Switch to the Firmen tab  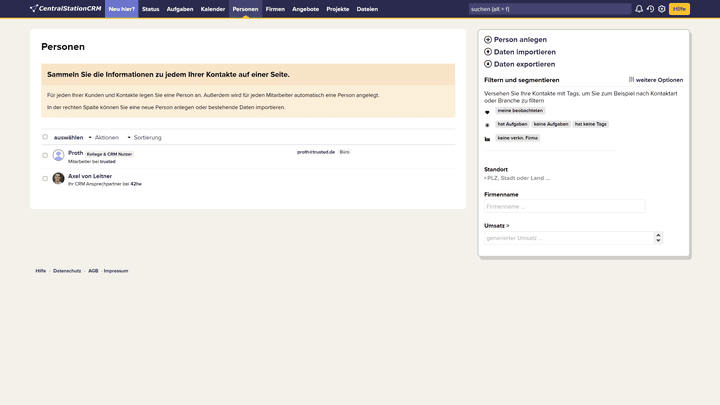pos(275,9)
